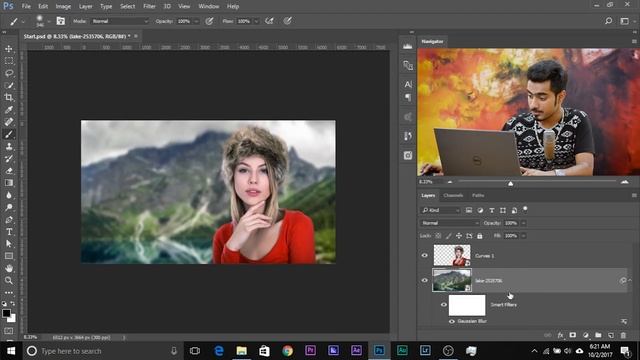This screenshot has height=360, width=640.
Task: Open the layer Opacity dropdown arrow
Action: (x=523, y=223)
